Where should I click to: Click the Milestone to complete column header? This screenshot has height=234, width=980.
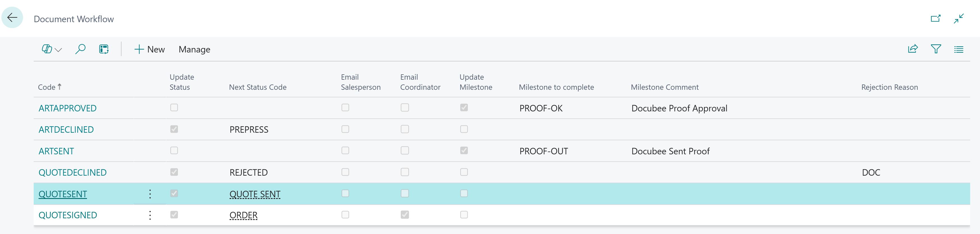tap(556, 87)
